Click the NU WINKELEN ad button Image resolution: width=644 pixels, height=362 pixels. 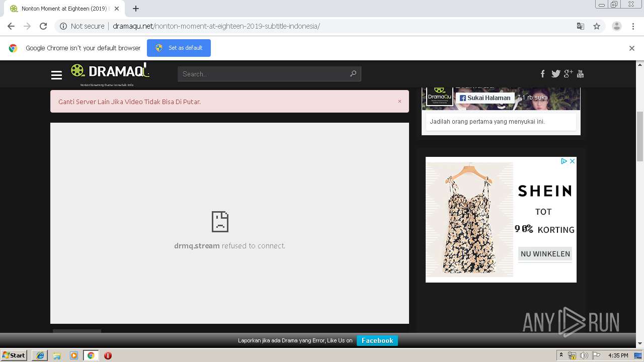(545, 254)
